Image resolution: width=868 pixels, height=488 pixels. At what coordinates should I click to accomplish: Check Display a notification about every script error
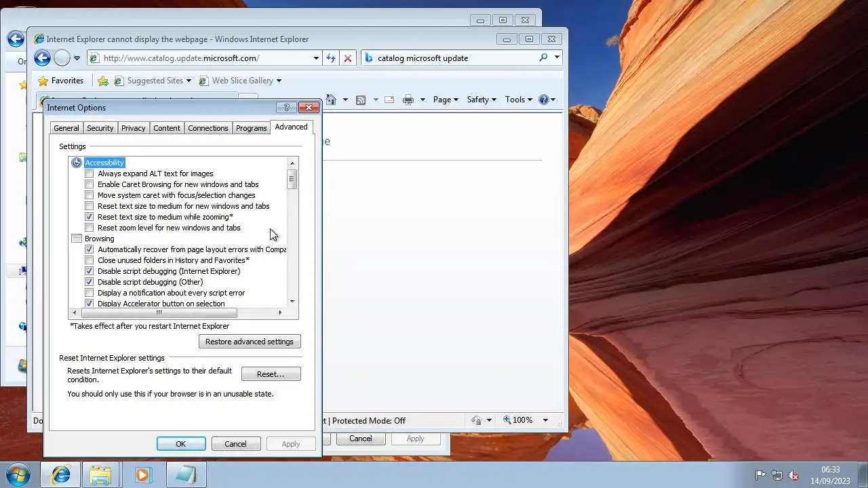tap(89, 293)
